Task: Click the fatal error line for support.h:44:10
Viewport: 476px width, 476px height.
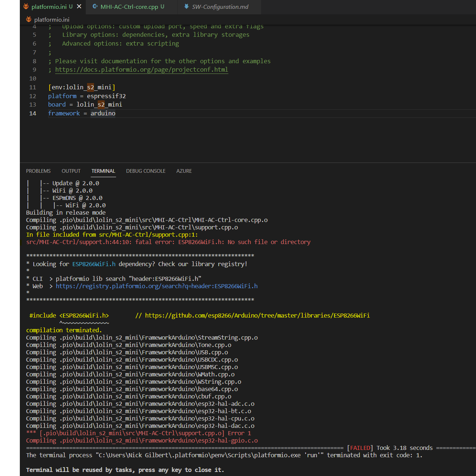Action: click(x=168, y=242)
